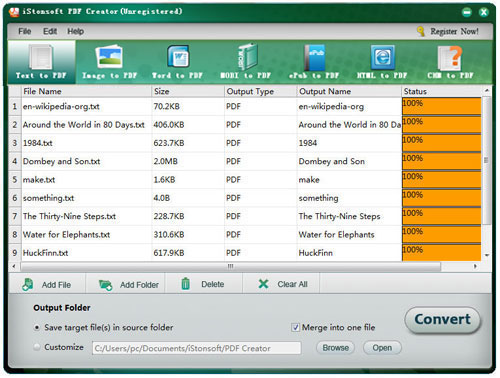Choose the MOBI to PDF icon
500x378 pixels.
tap(247, 56)
